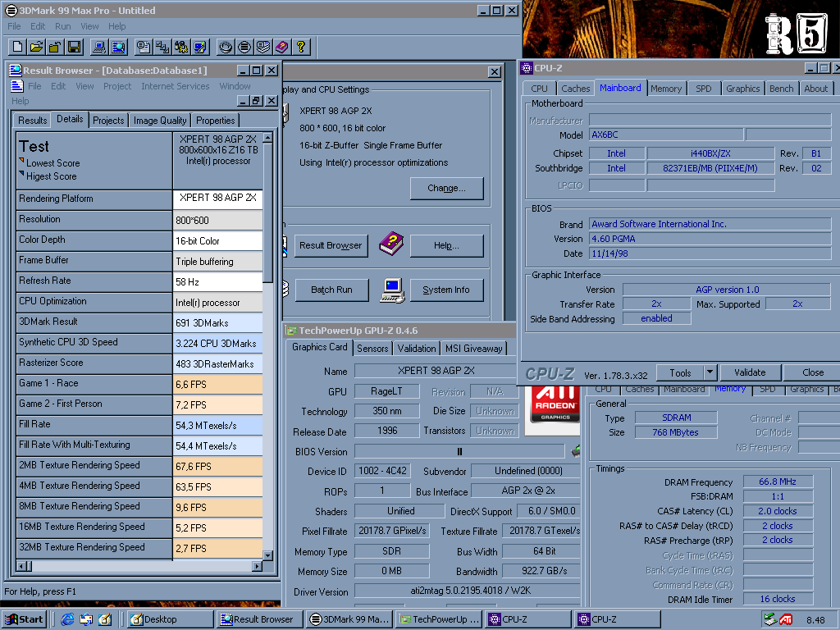Screen dimensions: 840x630
Task: Click the hardware tray icon left of ATI
Action: (x=771, y=619)
